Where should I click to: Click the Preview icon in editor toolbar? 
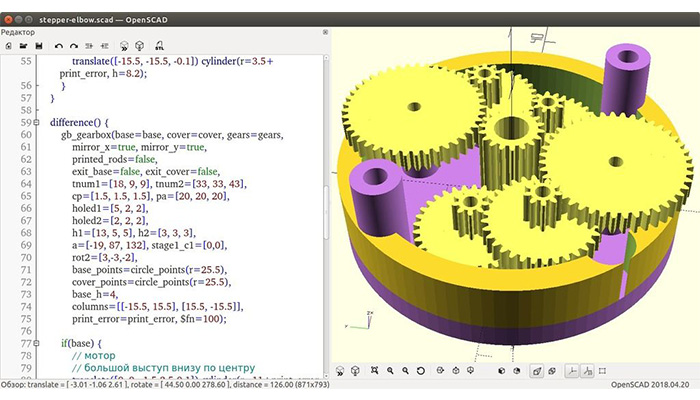(x=124, y=46)
